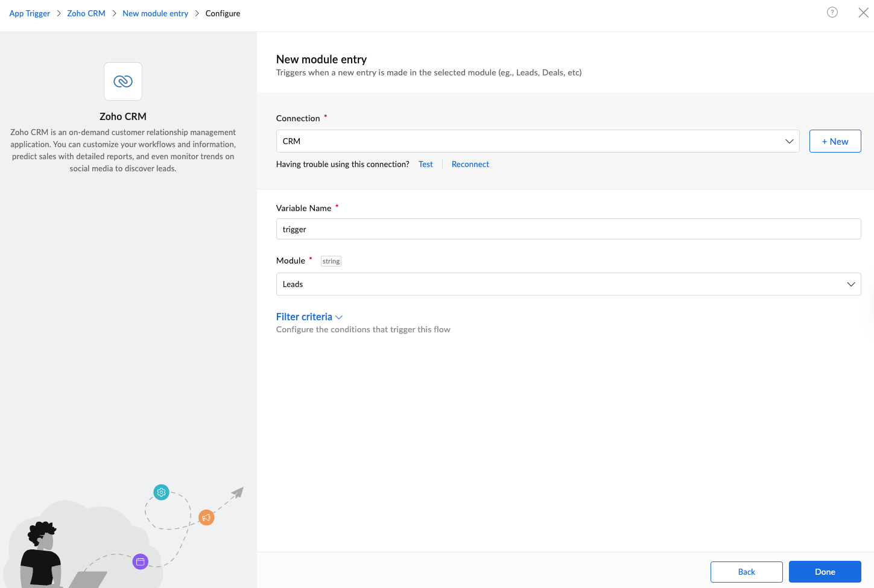Click the blue Done button

(x=825, y=572)
